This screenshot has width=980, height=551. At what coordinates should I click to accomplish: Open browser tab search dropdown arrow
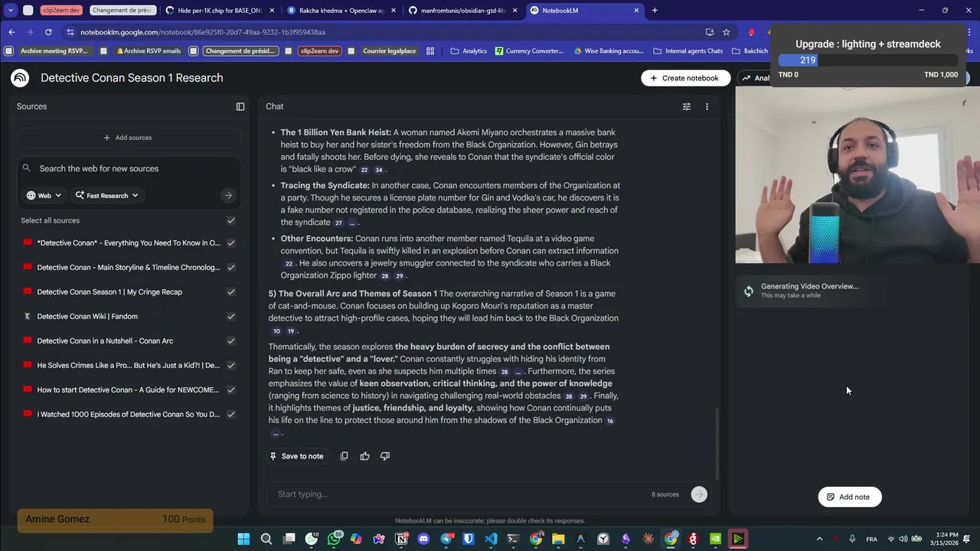pyautogui.click(x=11, y=11)
